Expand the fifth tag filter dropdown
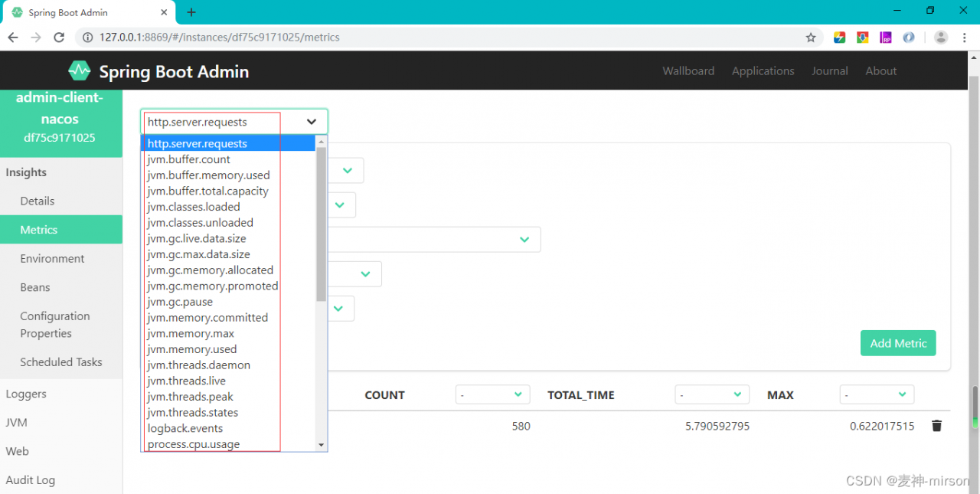980x494 pixels. coord(340,309)
